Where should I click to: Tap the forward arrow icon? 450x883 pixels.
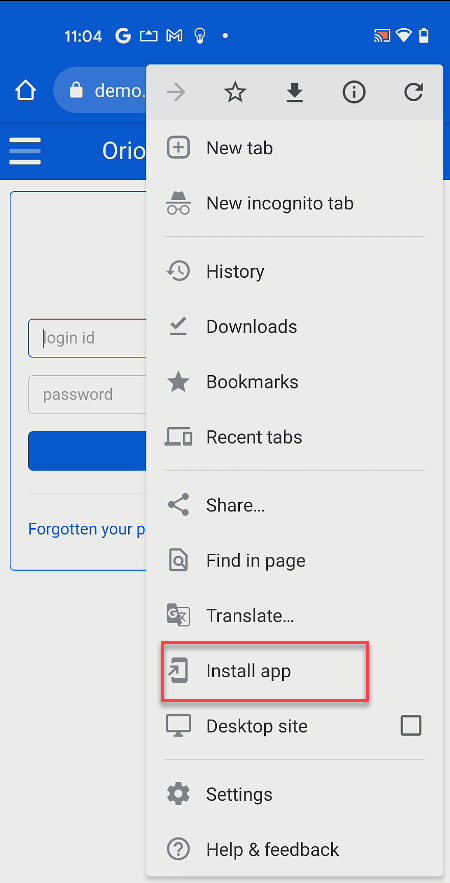176,92
